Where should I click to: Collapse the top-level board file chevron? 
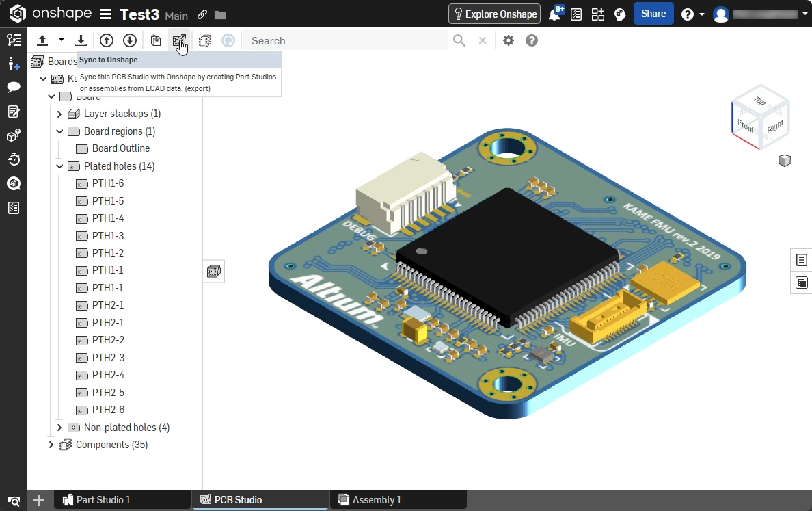43,79
